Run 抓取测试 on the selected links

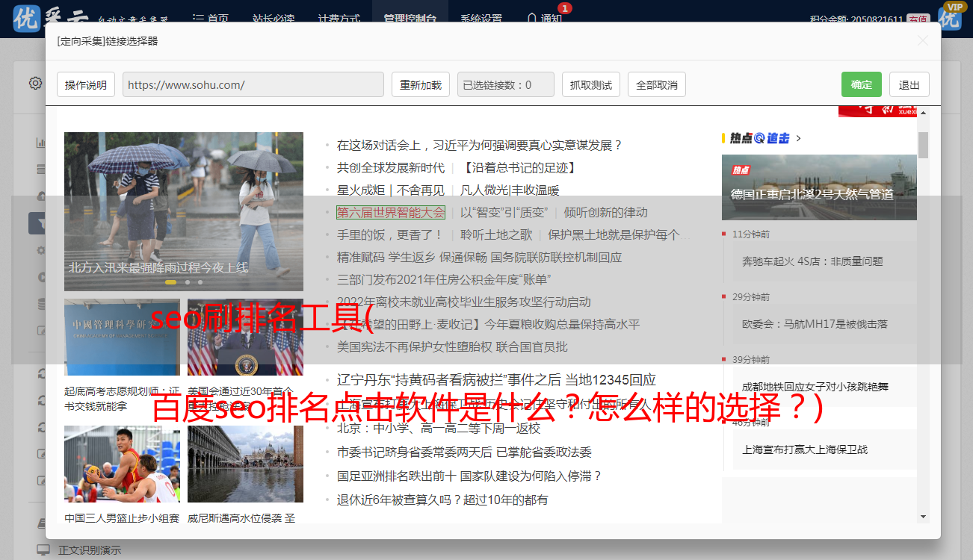590,85
